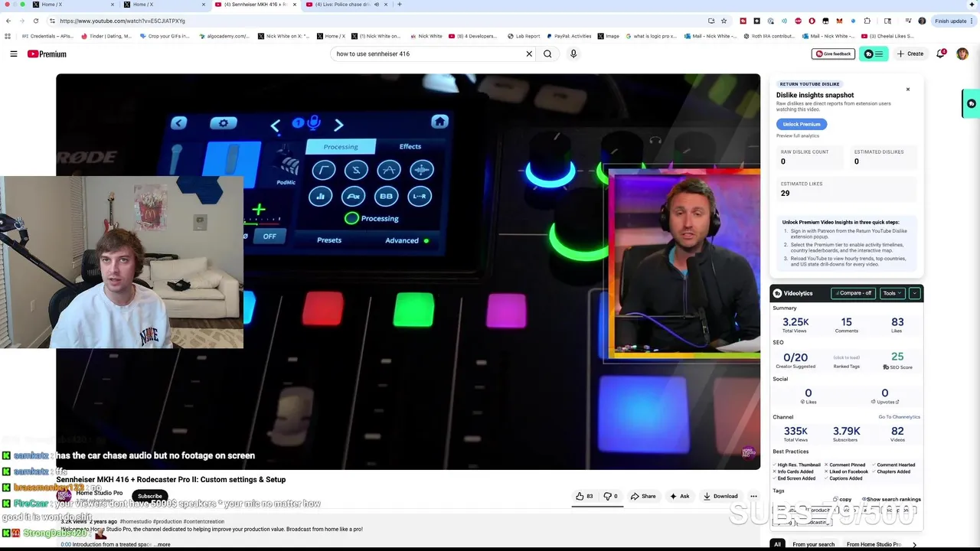Viewport: 980px width, 551px height.
Task: Click the Unlock Premium button
Action: 802,124
